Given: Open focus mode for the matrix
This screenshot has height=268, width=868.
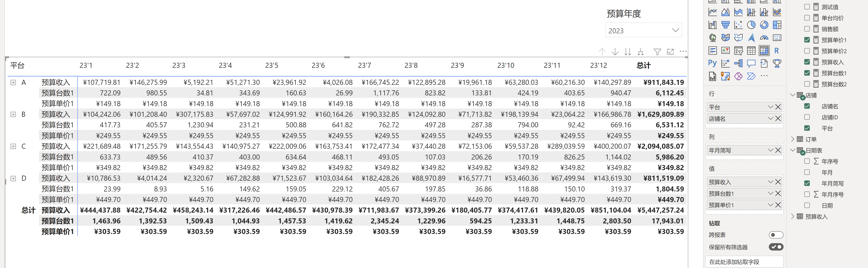Looking at the screenshot, I should pos(670,51).
